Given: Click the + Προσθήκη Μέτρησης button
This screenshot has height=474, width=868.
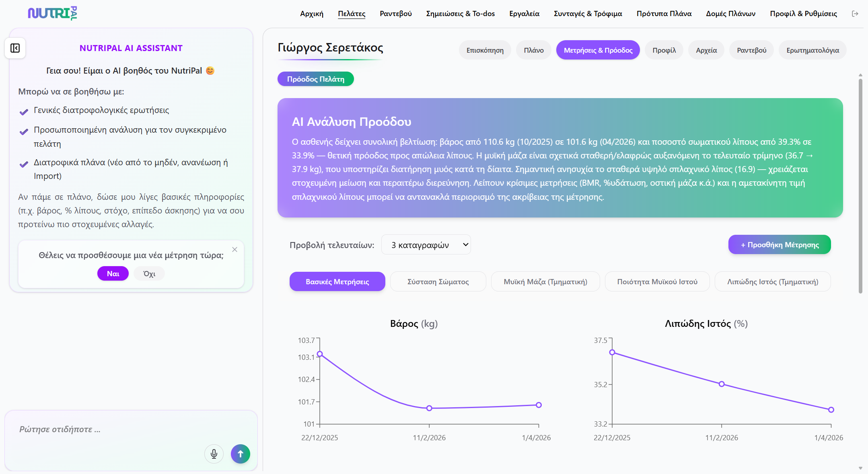Looking at the screenshot, I should pyautogui.click(x=779, y=245).
